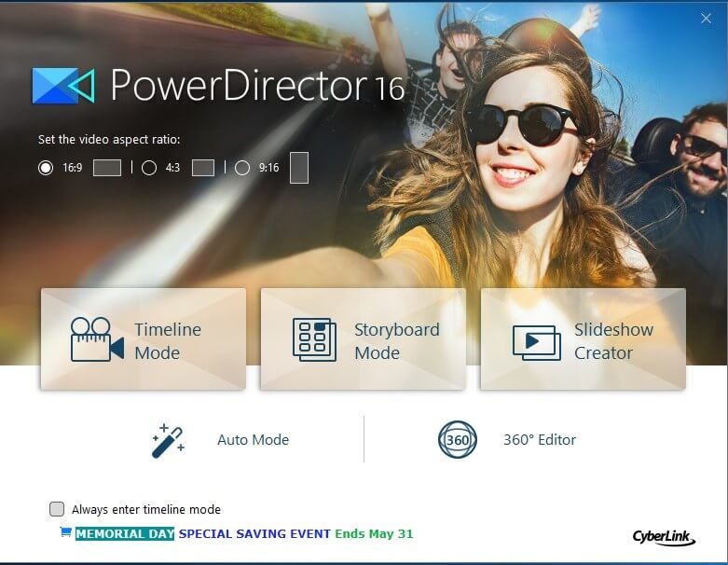
Task: Click the 16:9 widescreen rectangle preview
Action: click(107, 168)
